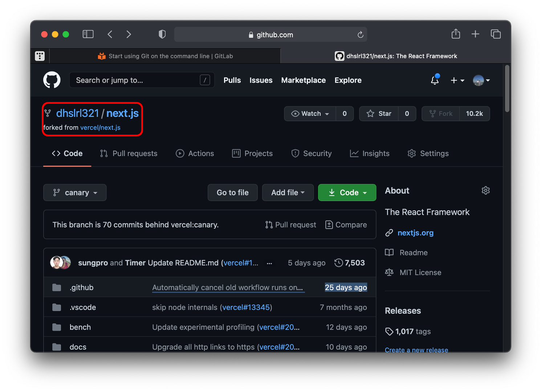This screenshot has height=392, width=541.
Task: Click Pull request in branch status
Action: pos(290,225)
